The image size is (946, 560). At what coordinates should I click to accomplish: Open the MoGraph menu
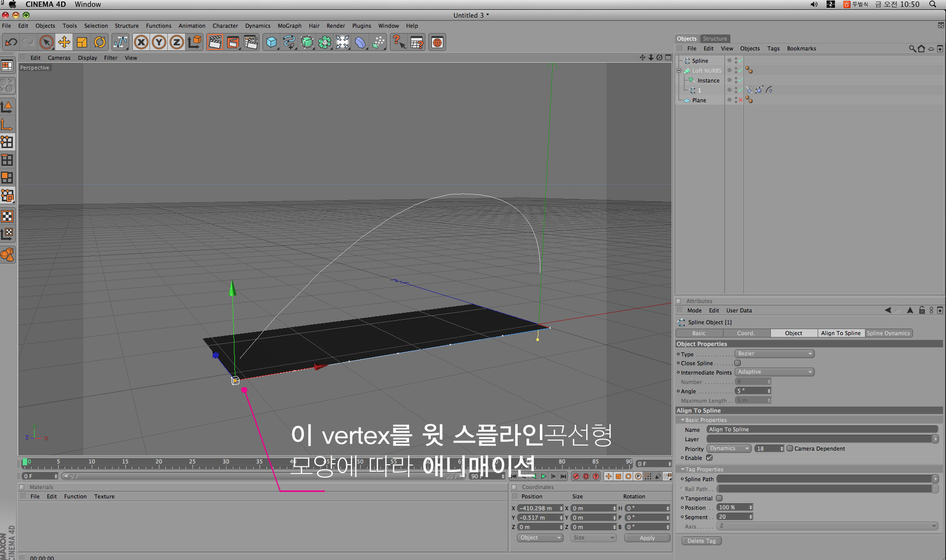[x=289, y=26]
